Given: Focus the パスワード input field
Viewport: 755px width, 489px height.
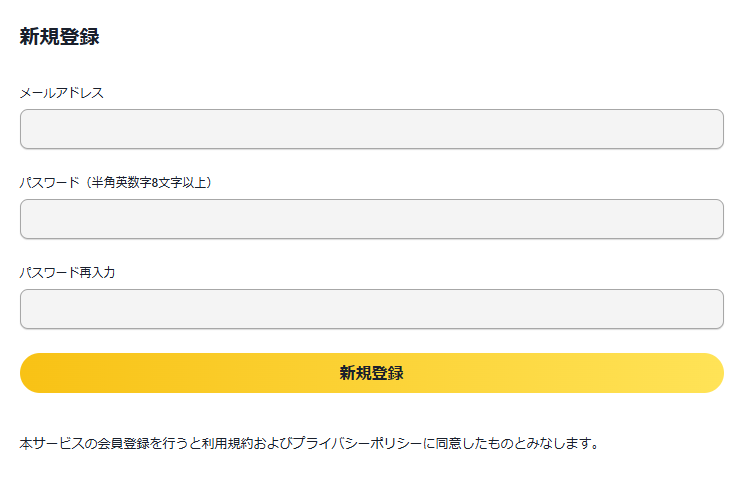Looking at the screenshot, I should pyautogui.click(x=371, y=219).
